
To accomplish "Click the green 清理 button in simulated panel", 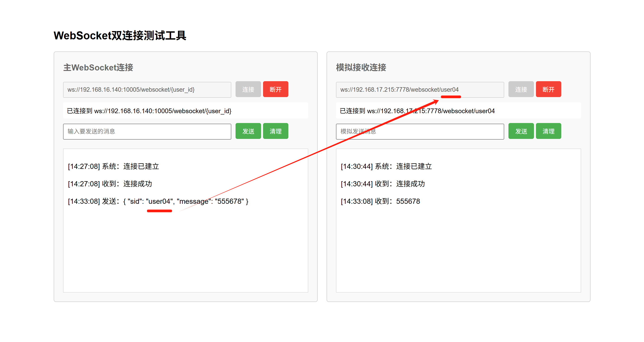I will pos(548,131).
